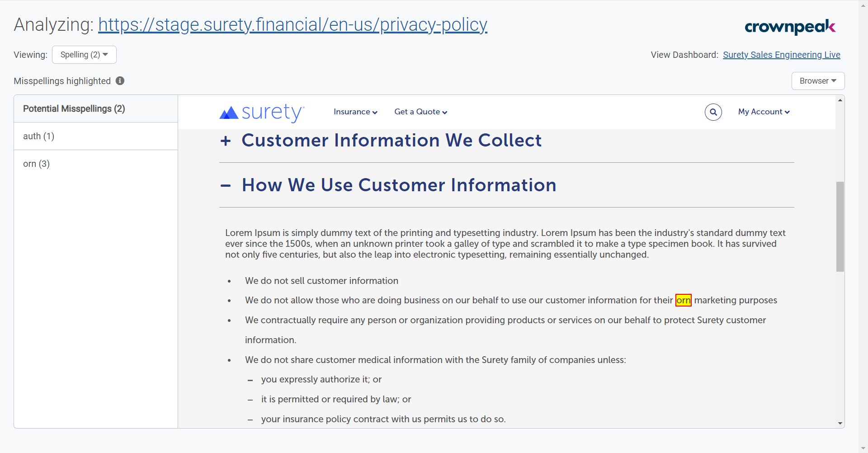868x453 pixels.
Task: Collapse How We Use Customer Information
Action: 226,185
